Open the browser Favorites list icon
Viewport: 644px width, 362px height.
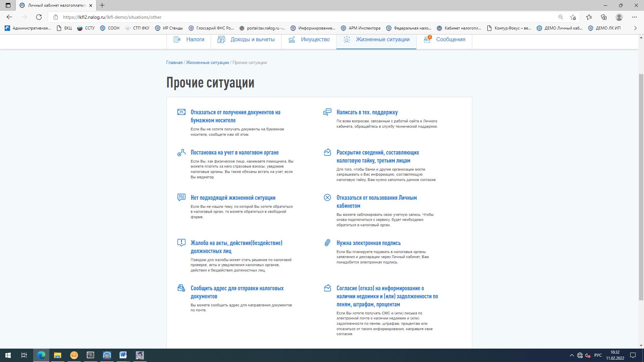point(589,17)
